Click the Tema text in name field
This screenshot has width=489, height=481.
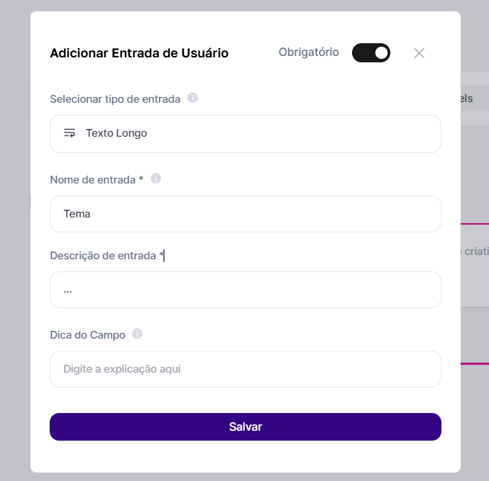coord(77,214)
